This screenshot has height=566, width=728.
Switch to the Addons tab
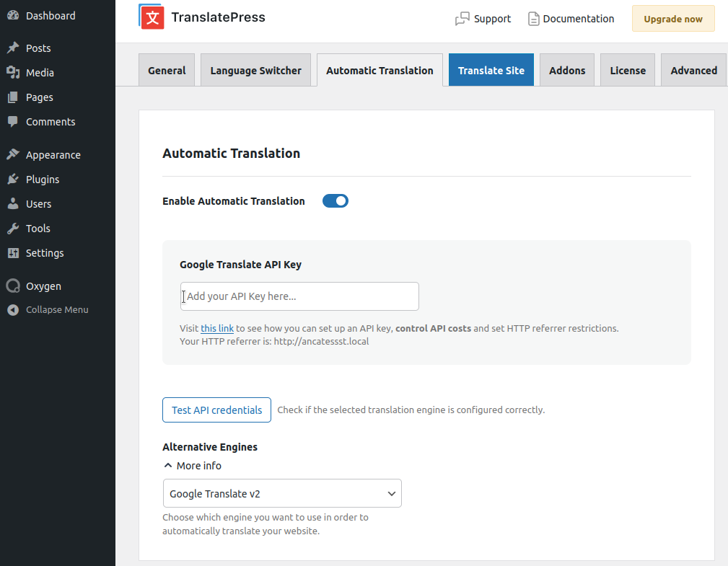566,70
